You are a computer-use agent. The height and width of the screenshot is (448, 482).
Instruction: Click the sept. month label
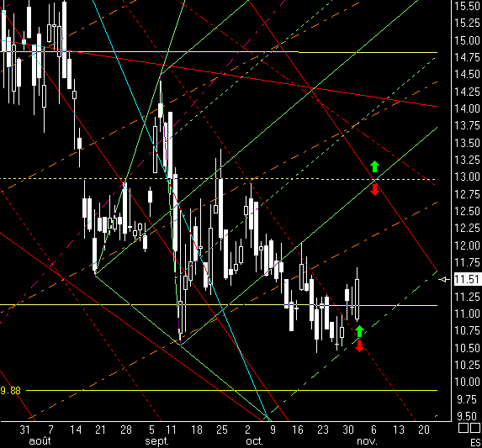tap(157, 441)
